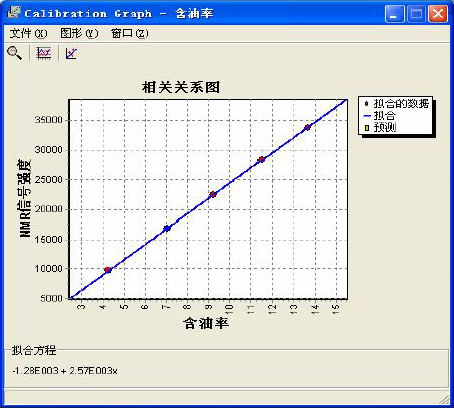
Task: Close the Calibration Graph window
Action: coord(438,14)
